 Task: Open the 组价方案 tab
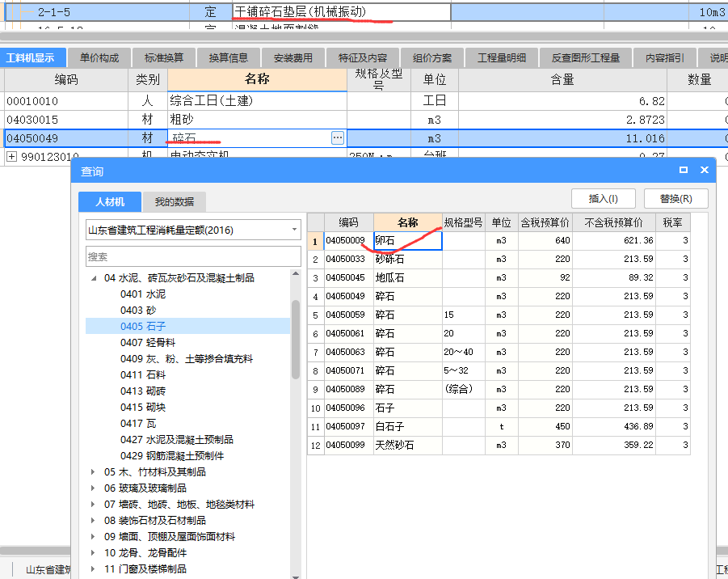coord(432,57)
